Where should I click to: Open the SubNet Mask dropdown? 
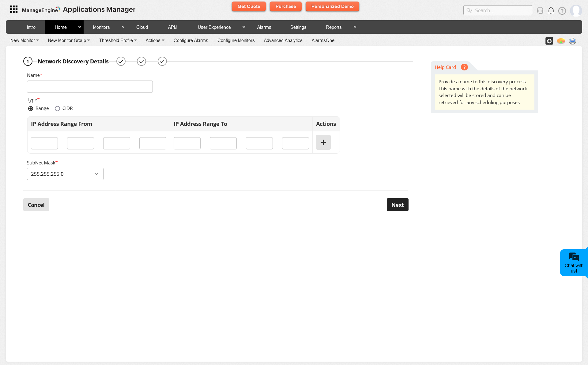pyautogui.click(x=65, y=174)
